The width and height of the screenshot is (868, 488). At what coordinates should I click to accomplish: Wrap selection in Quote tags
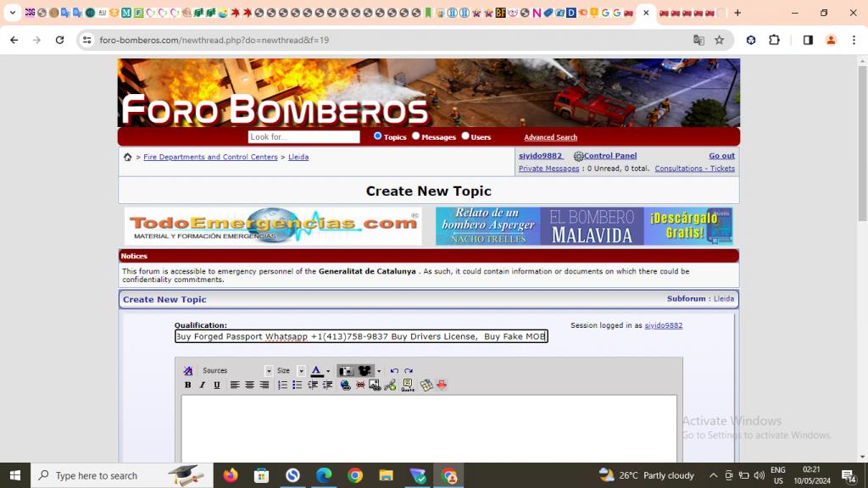point(408,385)
